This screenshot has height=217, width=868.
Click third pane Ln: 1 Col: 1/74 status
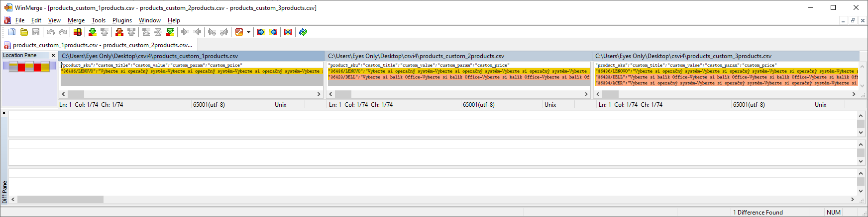coord(631,105)
